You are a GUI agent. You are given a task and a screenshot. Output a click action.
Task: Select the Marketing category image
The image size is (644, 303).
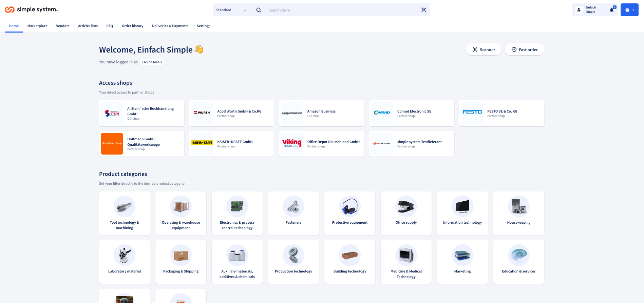462,255
